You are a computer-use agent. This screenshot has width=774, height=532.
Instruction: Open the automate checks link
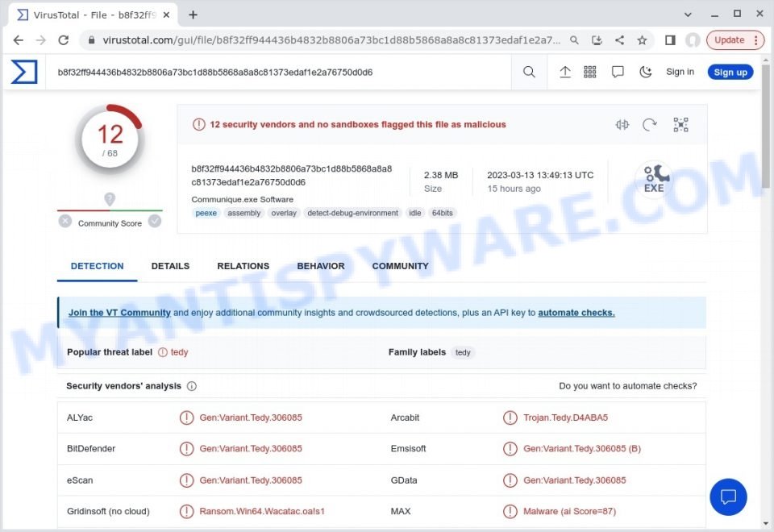[576, 313]
